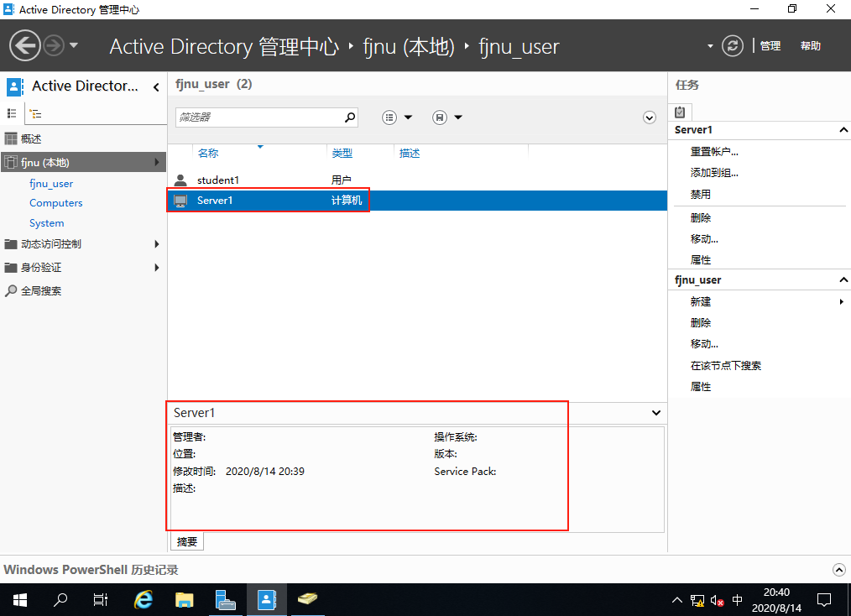The height and width of the screenshot is (616, 851).
Task: Refresh the Active Directory view
Action: pos(732,45)
